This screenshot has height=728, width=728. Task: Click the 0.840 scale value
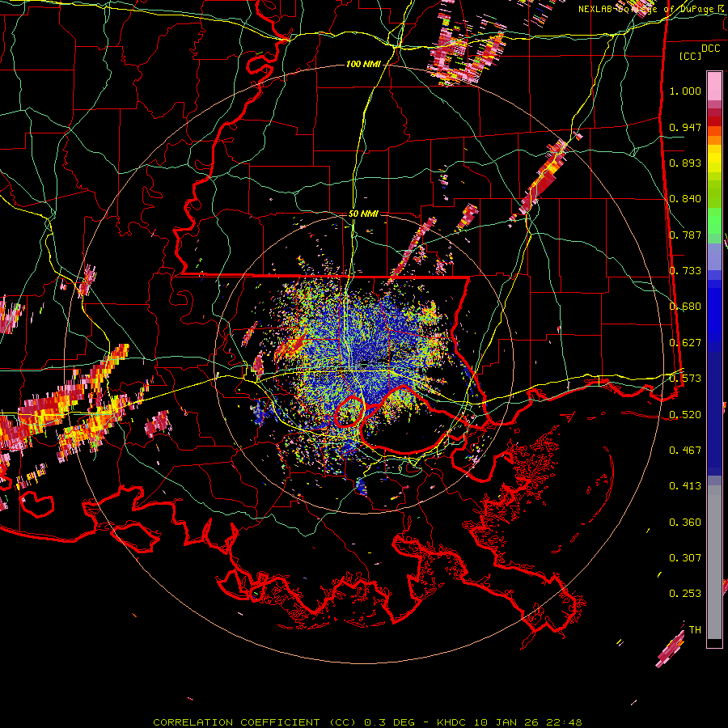(x=685, y=199)
